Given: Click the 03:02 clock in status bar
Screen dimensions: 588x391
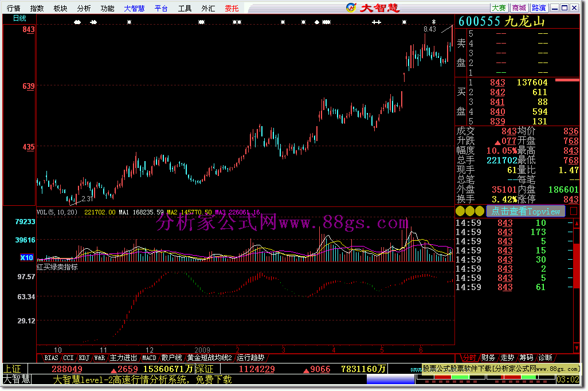Looking at the screenshot, I should pos(568,380).
